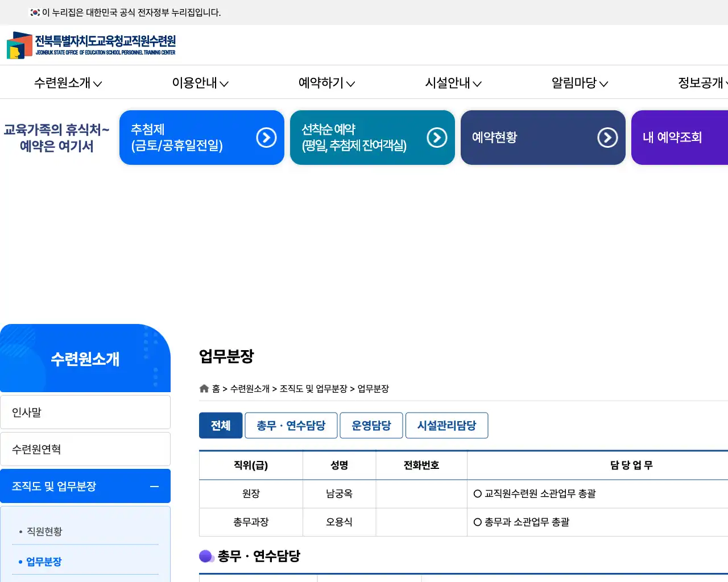The height and width of the screenshot is (582, 728).
Task: Click the circular arrow on 추첨제 banner
Action: (266, 137)
